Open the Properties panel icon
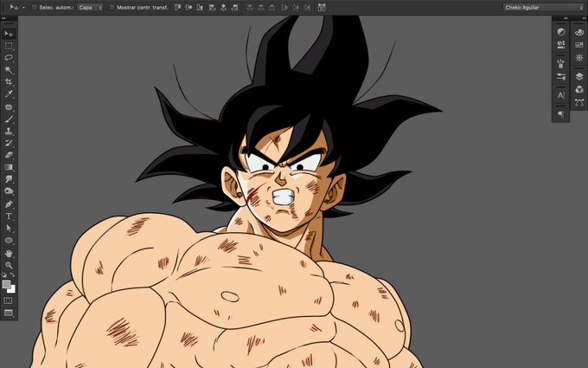 tap(561, 45)
